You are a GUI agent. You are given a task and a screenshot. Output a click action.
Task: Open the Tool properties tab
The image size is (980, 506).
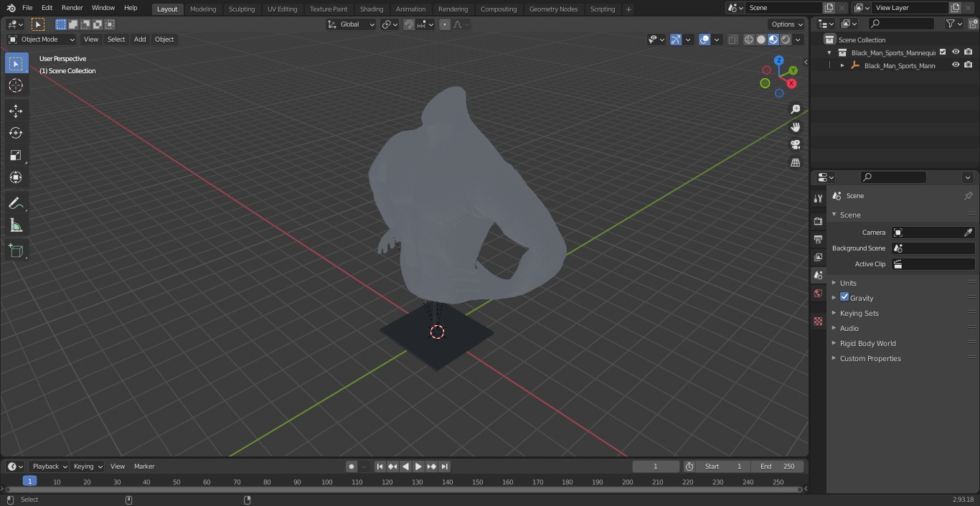tap(818, 199)
